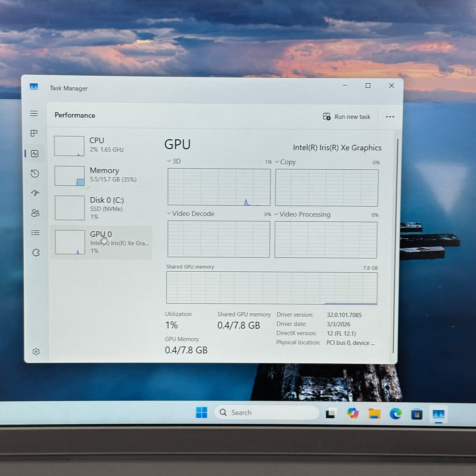
Task: Click the driver version value 32.0.101.7085
Action: click(x=344, y=315)
